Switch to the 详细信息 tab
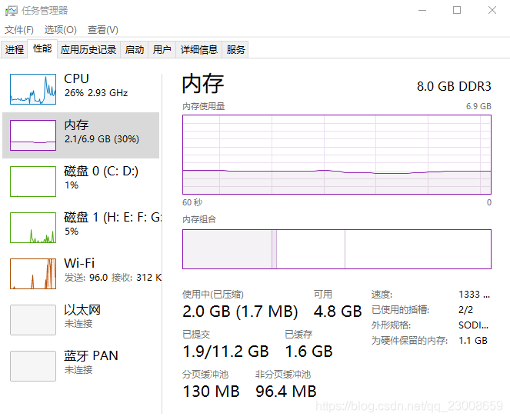 [x=198, y=49]
